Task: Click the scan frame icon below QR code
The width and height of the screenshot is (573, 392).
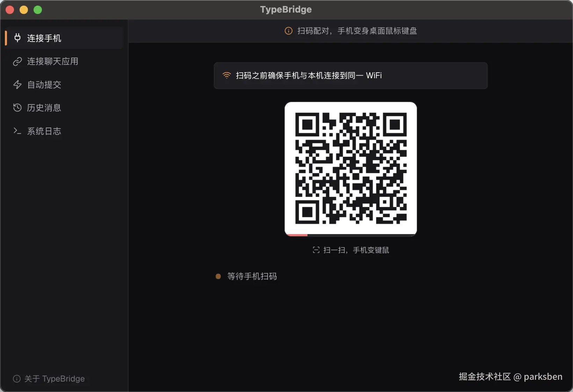Action: (316, 250)
